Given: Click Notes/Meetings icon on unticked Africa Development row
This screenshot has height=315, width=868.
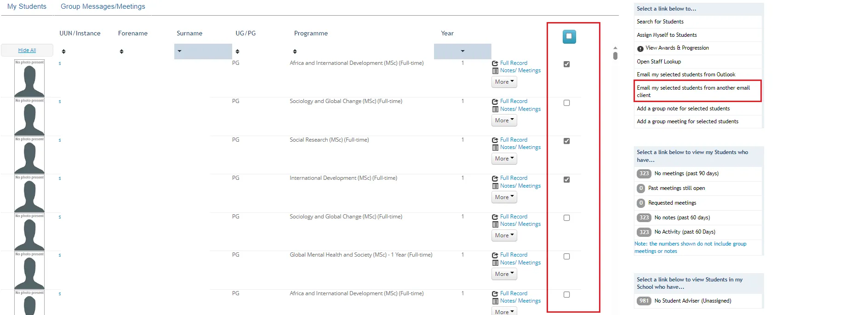Looking at the screenshot, I should [495, 301].
